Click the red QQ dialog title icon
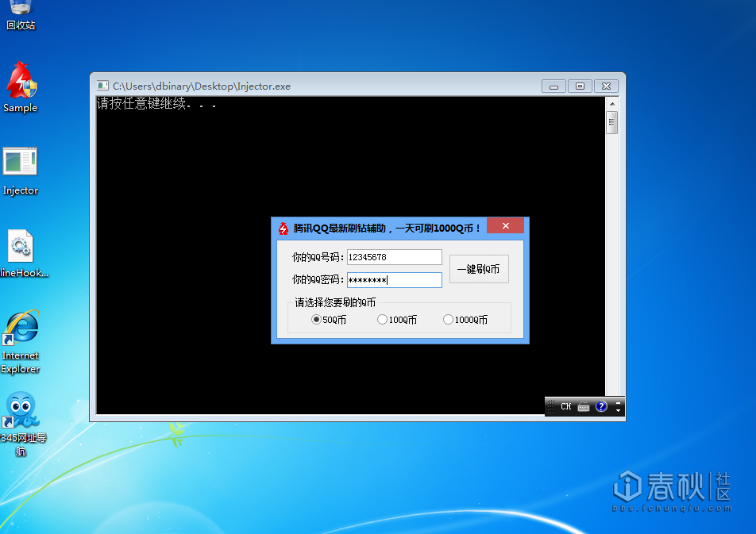756x534 pixels. click(283, 229)
